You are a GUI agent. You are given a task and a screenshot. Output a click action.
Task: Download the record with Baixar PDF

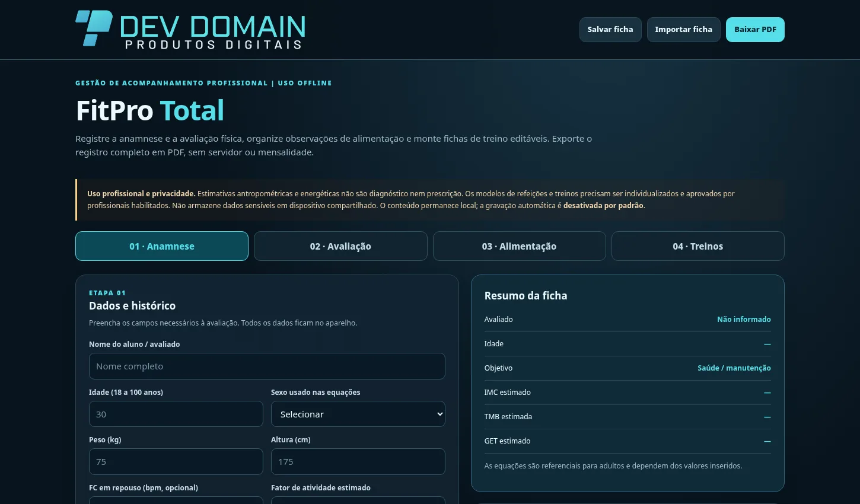click(x=755, y=30)
